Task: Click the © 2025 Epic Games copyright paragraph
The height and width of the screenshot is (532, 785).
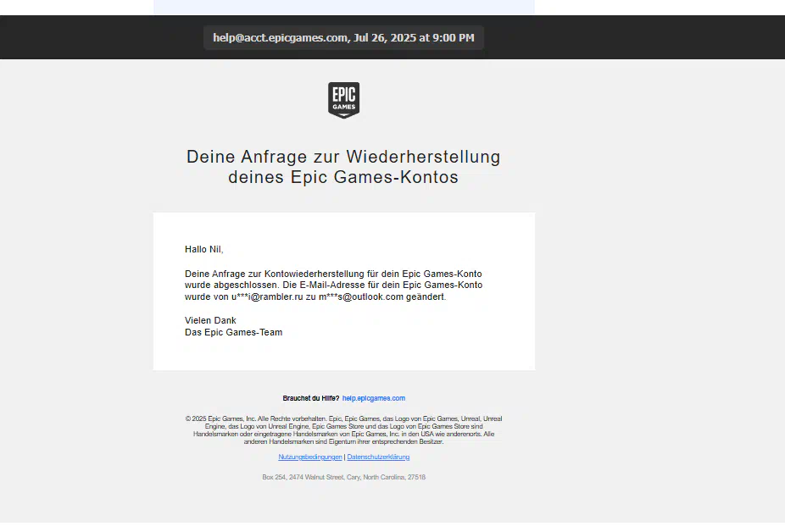Action: 343,429
